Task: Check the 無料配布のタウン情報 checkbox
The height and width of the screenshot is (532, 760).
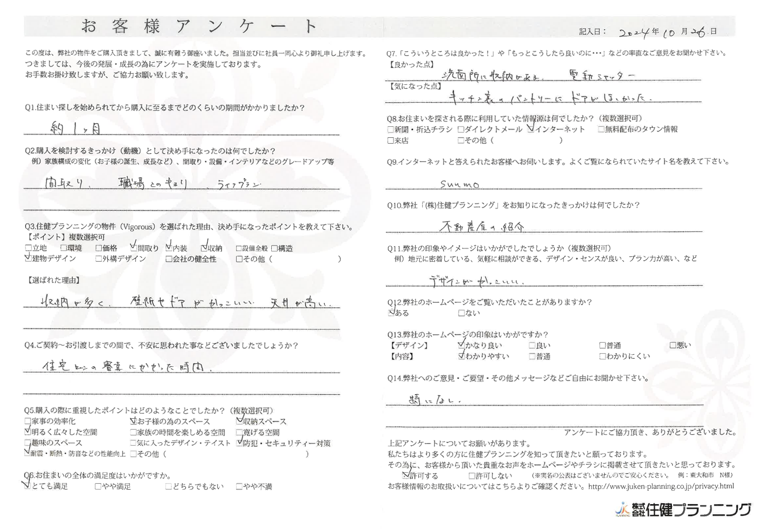Action: click(601, 130)
